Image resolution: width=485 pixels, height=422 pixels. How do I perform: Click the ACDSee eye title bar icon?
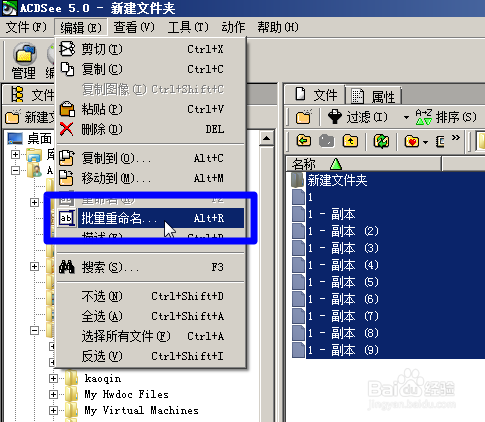click(9, 8)
